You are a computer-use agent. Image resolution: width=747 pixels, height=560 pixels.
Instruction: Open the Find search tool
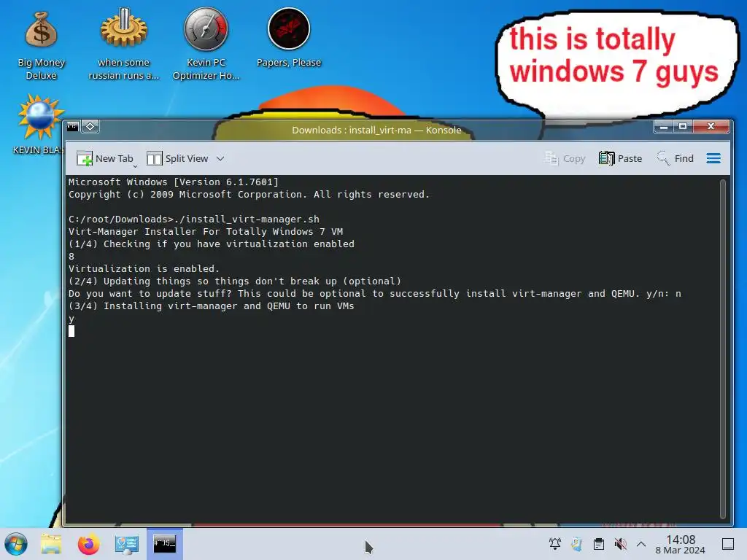[676, 158]
